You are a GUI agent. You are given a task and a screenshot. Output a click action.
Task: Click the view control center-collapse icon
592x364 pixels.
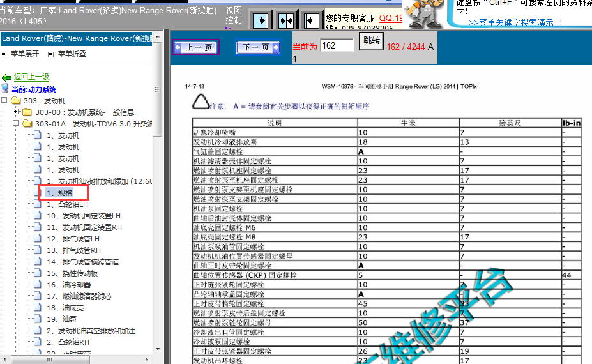[286, 21]
